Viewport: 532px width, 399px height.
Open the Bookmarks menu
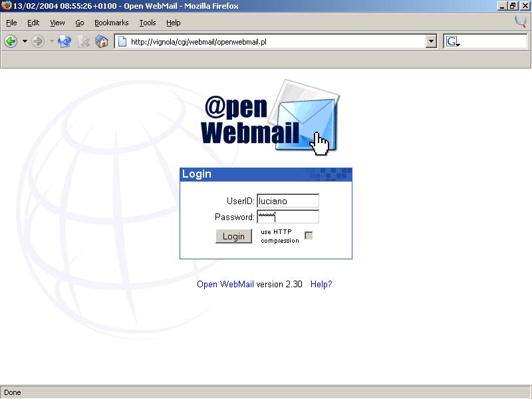[x=111, y=23]
